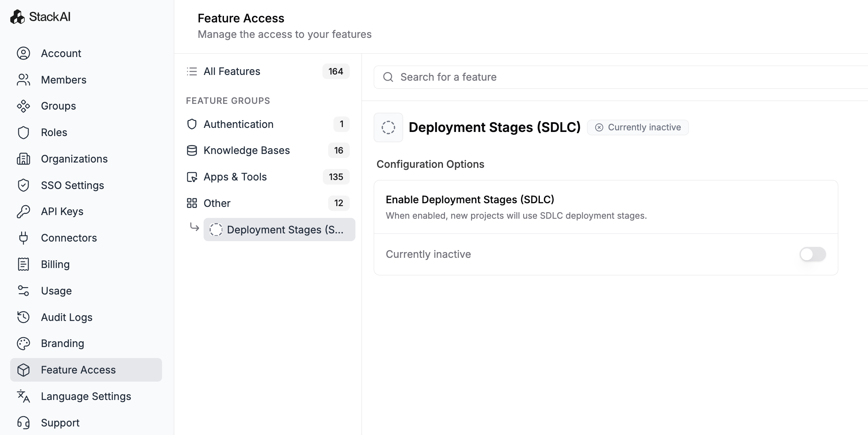
Task: Click the Currently inactive status badge
Action: point(638,127)
